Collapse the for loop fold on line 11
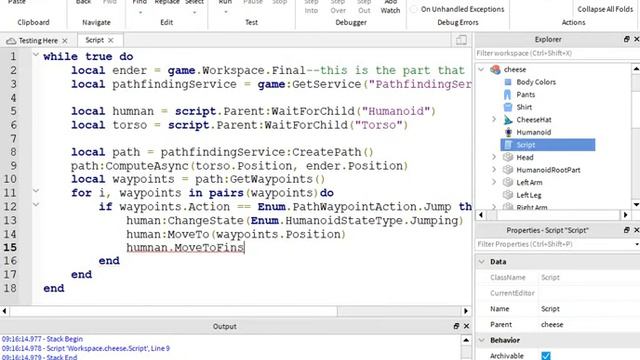Viewport: 640px width, 360px height. [36, 191]
